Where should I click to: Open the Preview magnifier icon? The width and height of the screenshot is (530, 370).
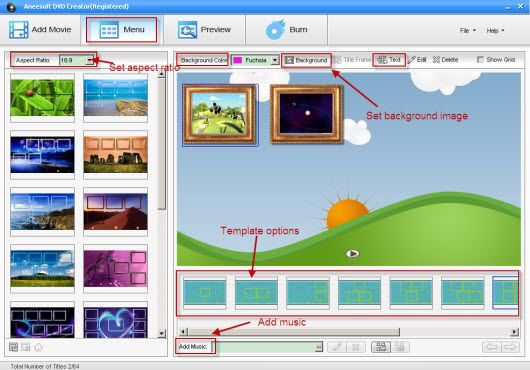pos(187,30)
